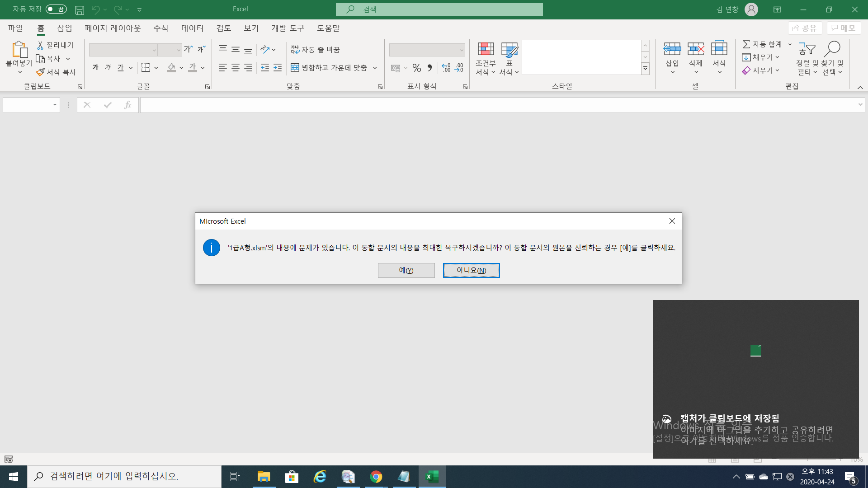Click the Paste (붙여넣기) clipboard icon
The height and width of the screenshot is (488, 868).
(19, 50)
